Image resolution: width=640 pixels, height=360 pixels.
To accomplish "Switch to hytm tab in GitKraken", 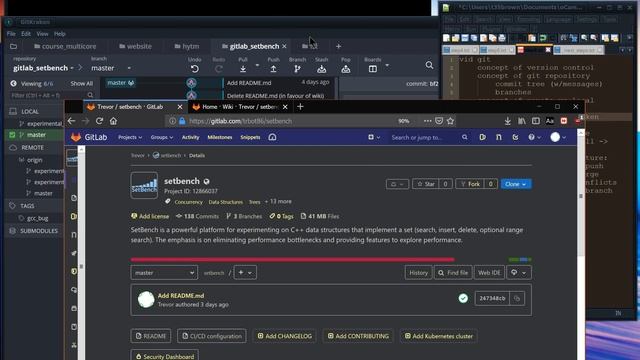I will [187, 46].
